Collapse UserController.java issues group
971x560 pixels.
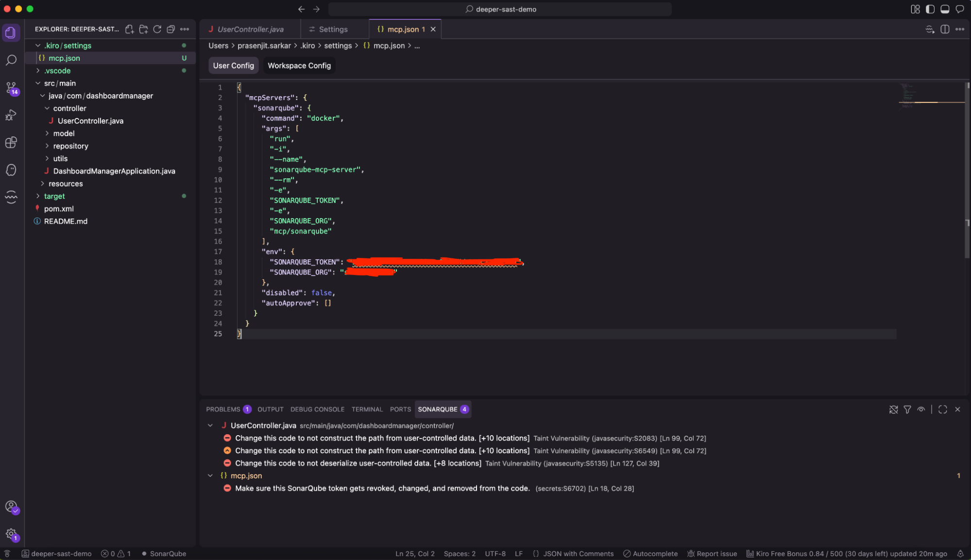coord(210,425)
